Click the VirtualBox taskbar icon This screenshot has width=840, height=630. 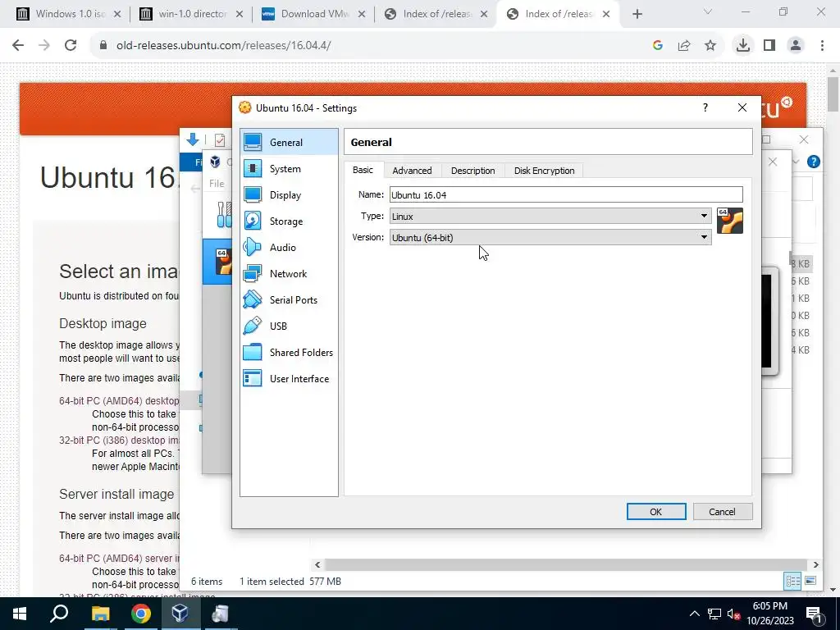point(180,614)
